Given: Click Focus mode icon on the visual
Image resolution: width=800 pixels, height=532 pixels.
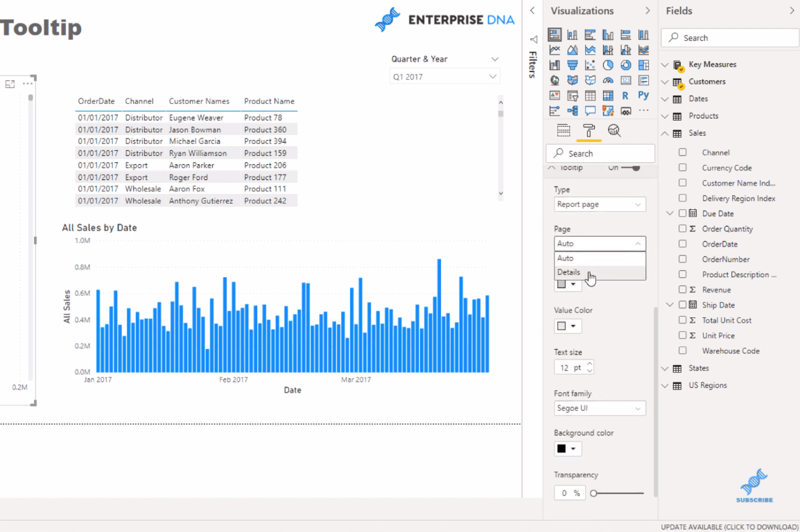Looking at the screenshot, I should tap(10, 84).
